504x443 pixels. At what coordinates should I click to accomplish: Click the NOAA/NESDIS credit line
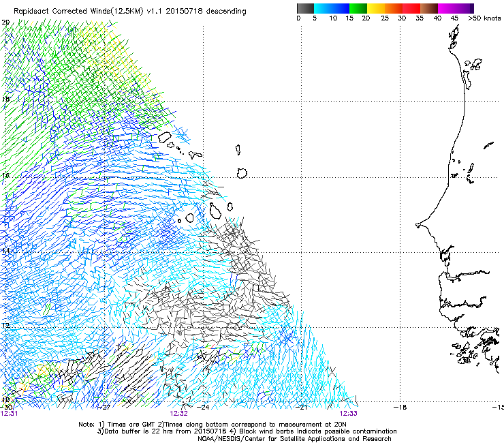click(294, 439)
